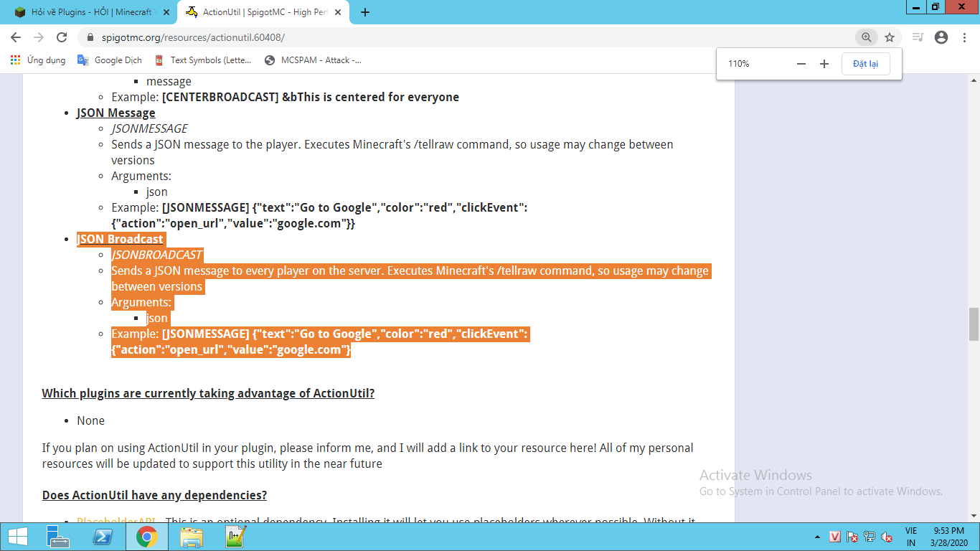Click the JSON Message heading
Screen dimensions: 980x551
point(116,113)
